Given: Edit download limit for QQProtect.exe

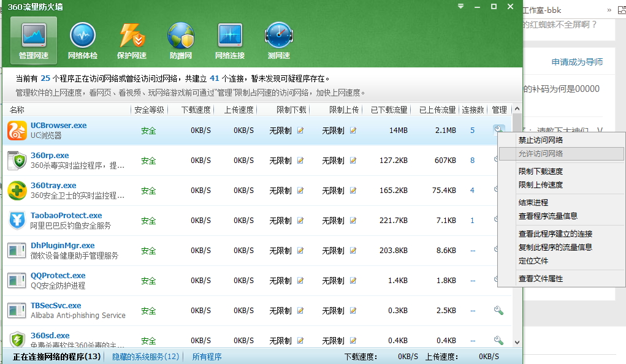Looking at the screenshot, I should point(300,281).
